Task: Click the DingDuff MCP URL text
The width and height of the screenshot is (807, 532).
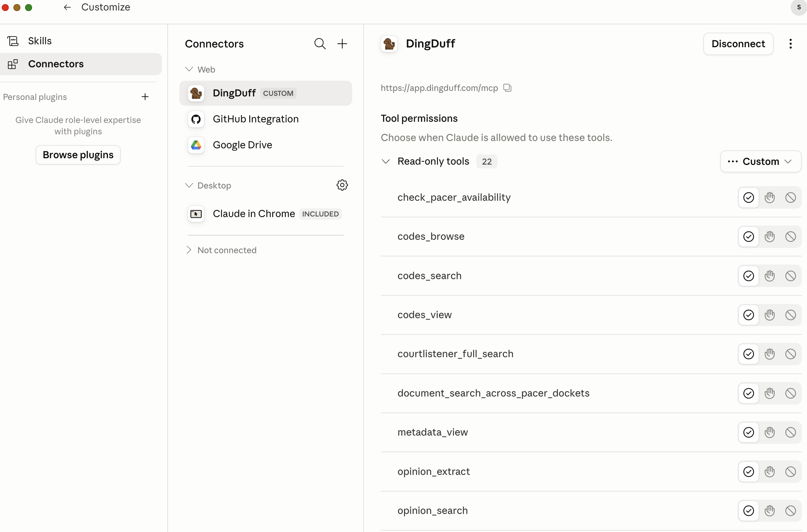Action: (x=439, y=88)
